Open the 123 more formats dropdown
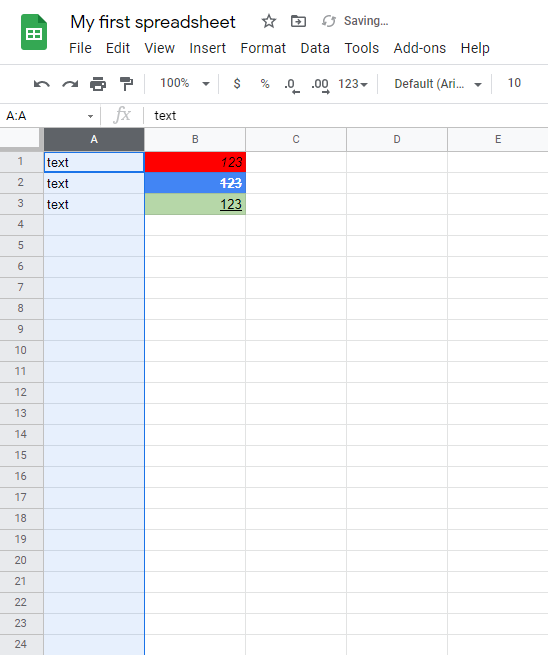The width and height of the screenshot is (548, 655). coord(353,84)
